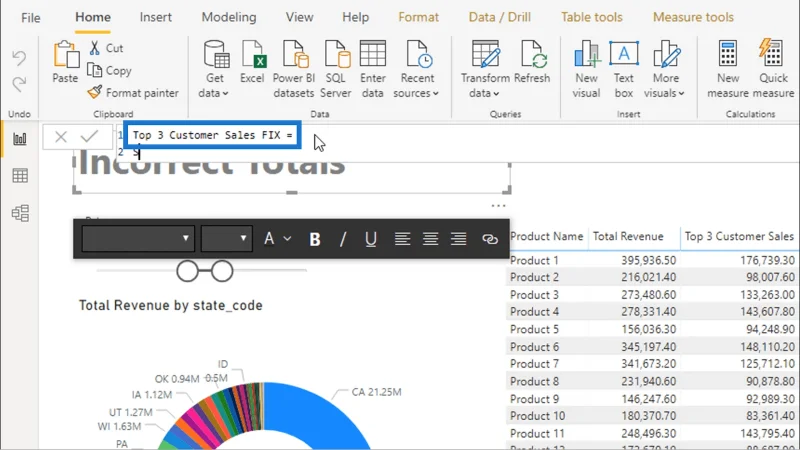Select the Product 6 row

tap(653, 347)
